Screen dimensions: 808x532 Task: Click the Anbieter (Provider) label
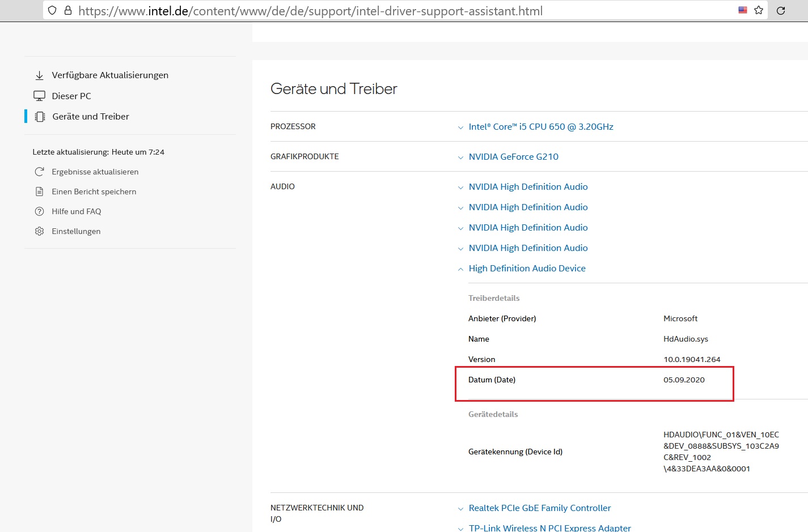502,318
